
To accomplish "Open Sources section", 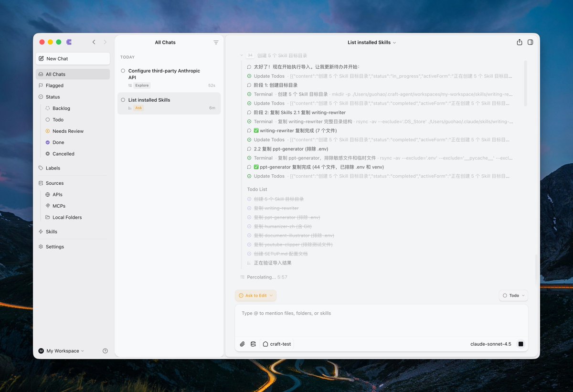I will (x=73, y=183).
